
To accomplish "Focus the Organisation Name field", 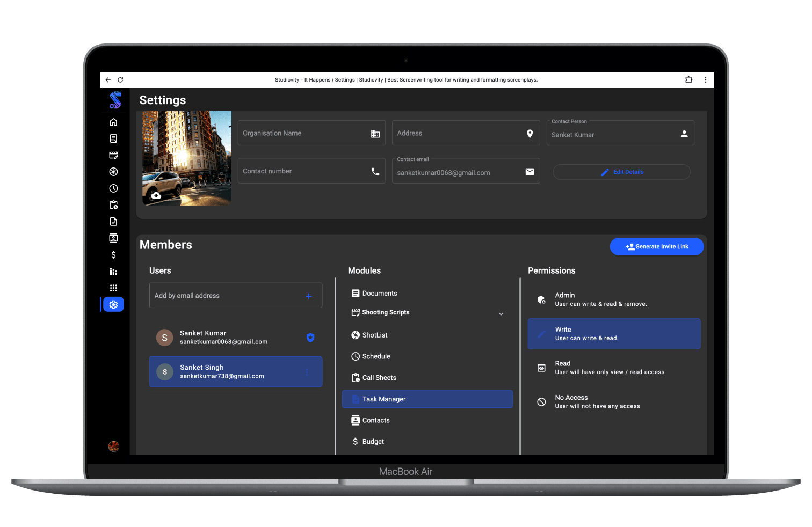I will click(x=311, y=133).
